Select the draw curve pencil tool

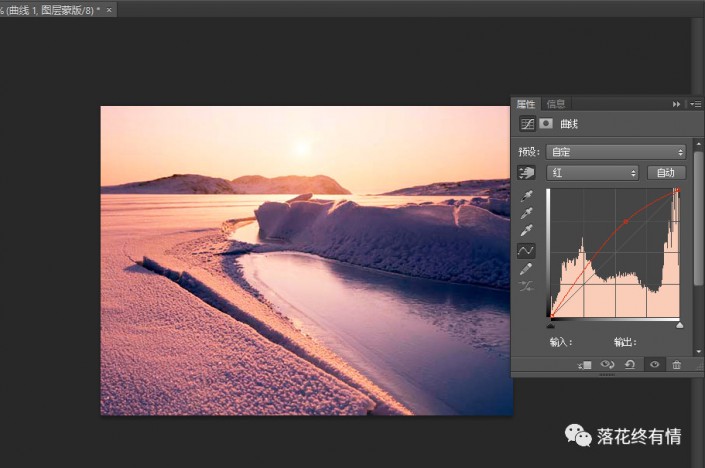coord(526,269)
